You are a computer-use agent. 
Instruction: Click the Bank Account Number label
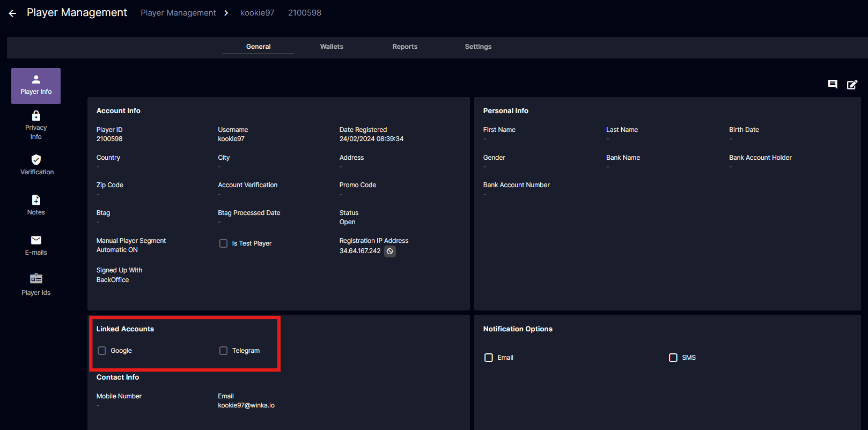[517, 185]
